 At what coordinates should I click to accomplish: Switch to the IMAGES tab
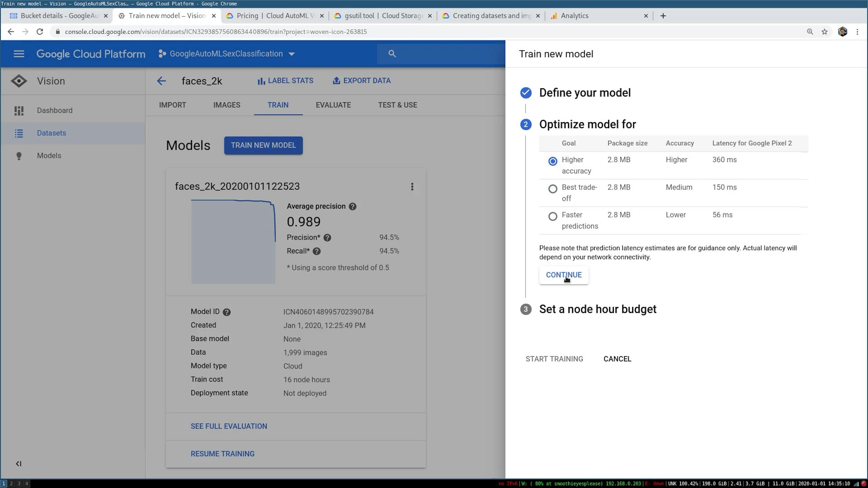click(227, 105)
